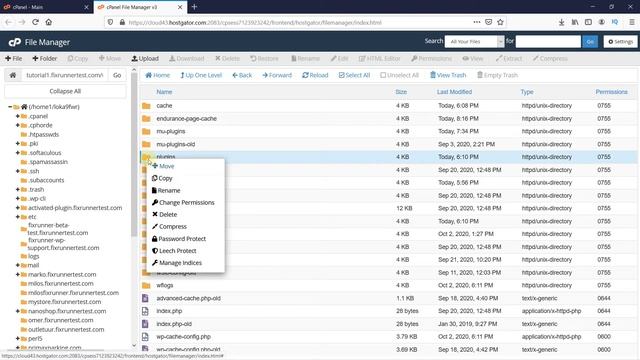Screen dimensions: 640x360
Task: Click Rename in the top toolbar
Action: tap(305, 58)
